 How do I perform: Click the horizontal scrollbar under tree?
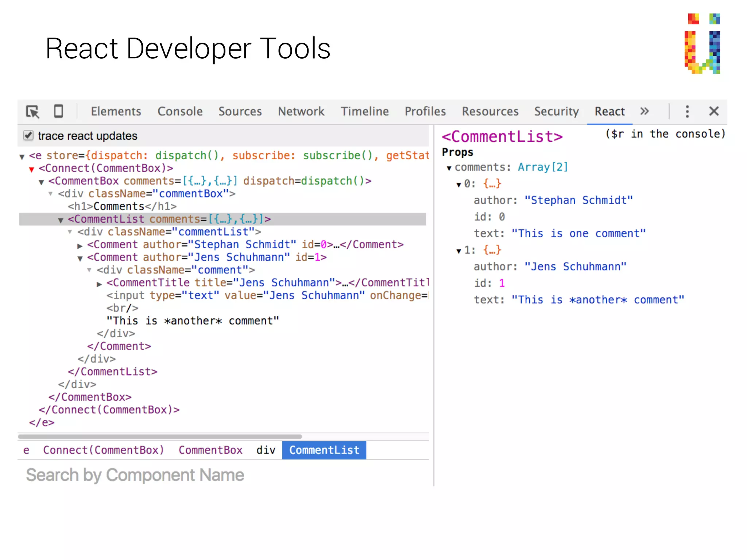tap(160, 436)
